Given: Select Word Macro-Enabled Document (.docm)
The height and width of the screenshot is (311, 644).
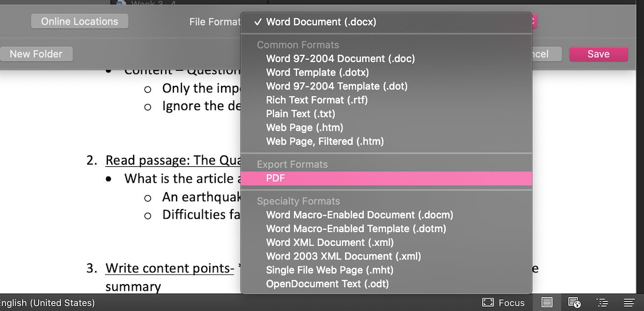Looking at the screenshot, I should [x=360, y=214].
